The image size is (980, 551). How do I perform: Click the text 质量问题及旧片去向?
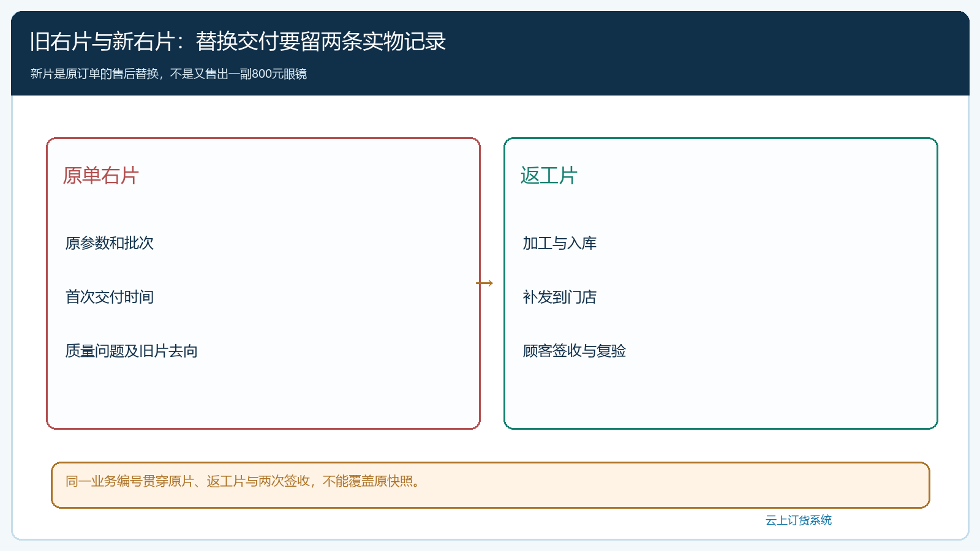click(132, 351)
